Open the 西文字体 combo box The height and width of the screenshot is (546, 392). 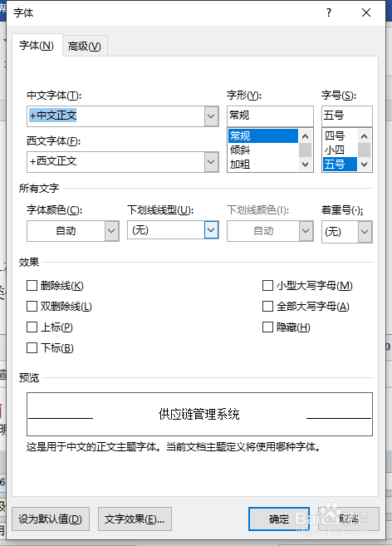point(211,162)
